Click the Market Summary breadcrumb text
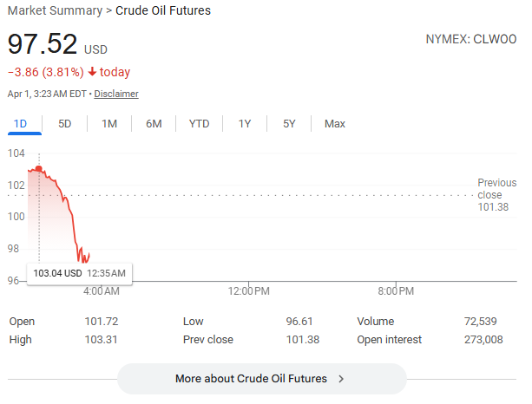This screenshot has height=404, width=532. pos(55,11)
